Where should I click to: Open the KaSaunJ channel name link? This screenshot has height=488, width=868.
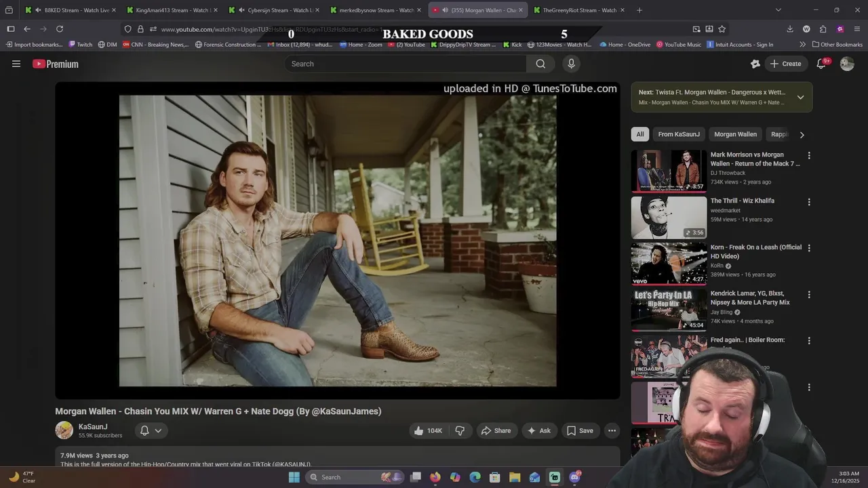(93, 427)
